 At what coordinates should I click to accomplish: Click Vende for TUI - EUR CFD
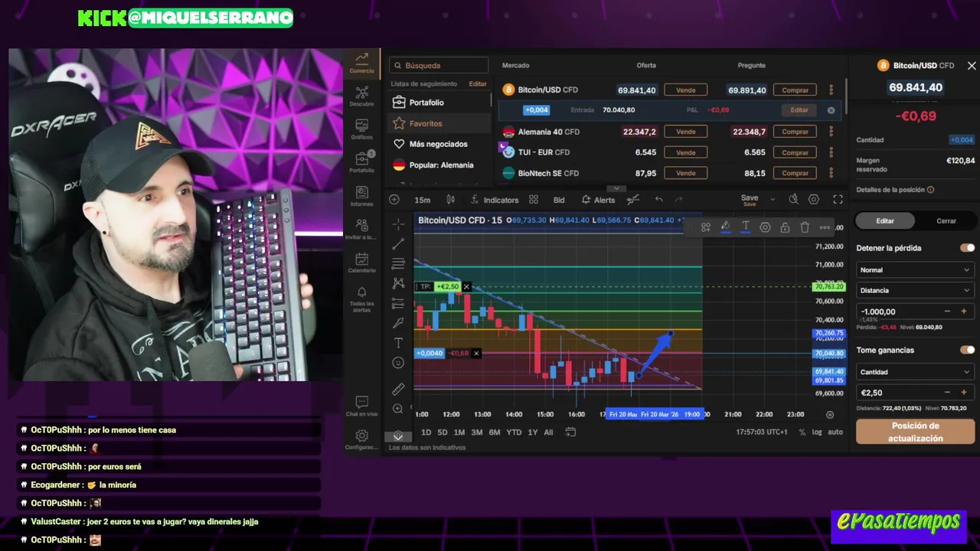click(x=686, y=152)
